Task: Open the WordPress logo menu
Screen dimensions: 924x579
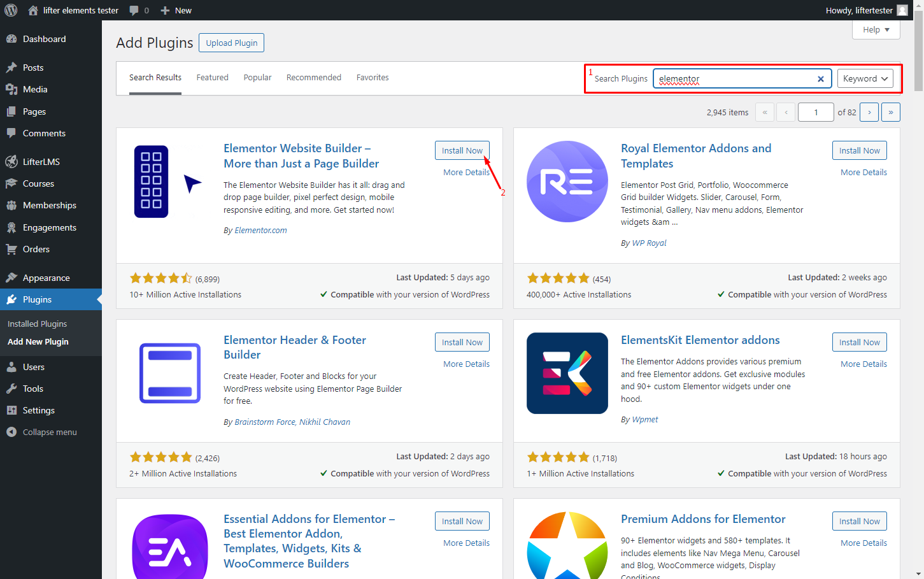Action: point(11,10)
